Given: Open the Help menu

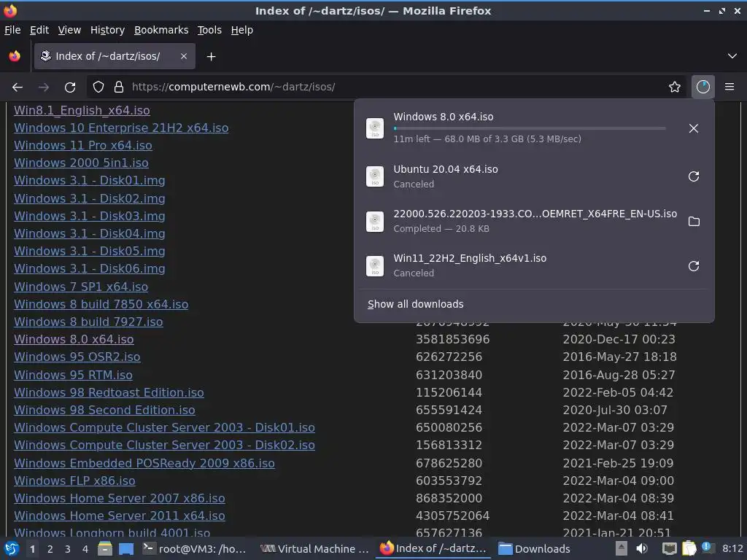Looking at the screenshot, I should [242, 30].
